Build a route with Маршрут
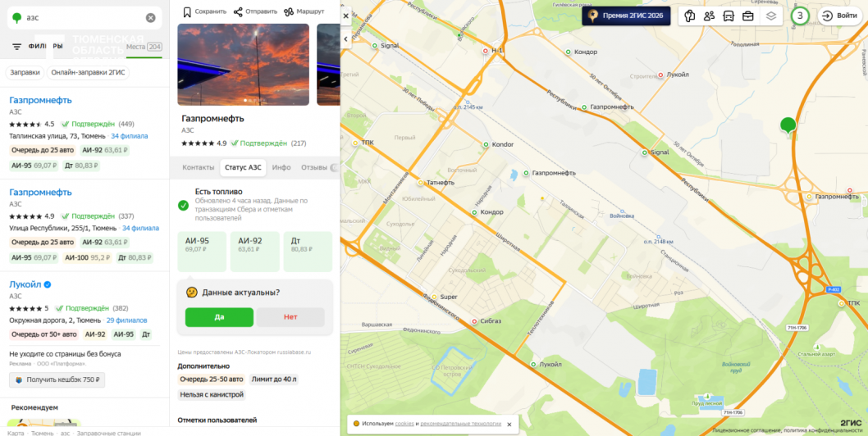The height and width of the screenshot is (436, 868). click(304, 11)
